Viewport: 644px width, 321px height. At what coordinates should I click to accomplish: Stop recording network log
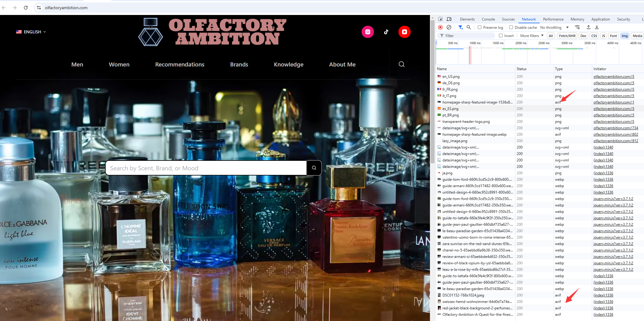[440, 27]
